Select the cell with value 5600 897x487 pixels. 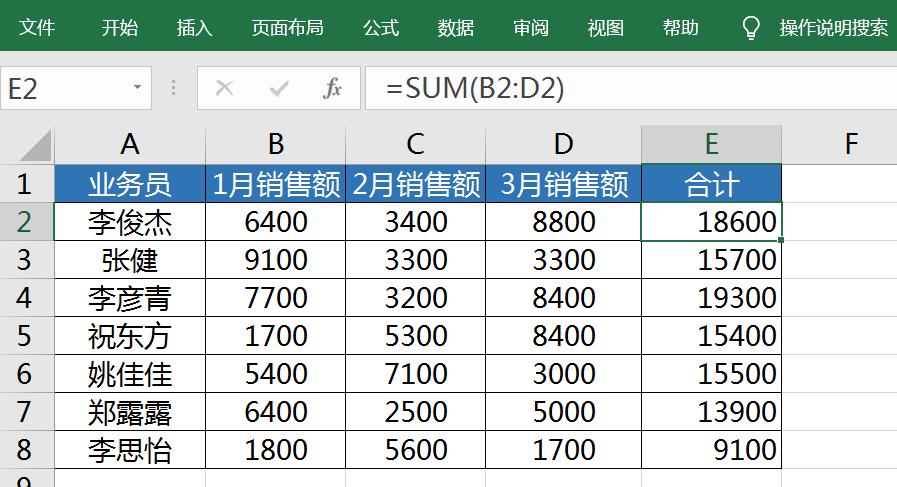(416, 449)
